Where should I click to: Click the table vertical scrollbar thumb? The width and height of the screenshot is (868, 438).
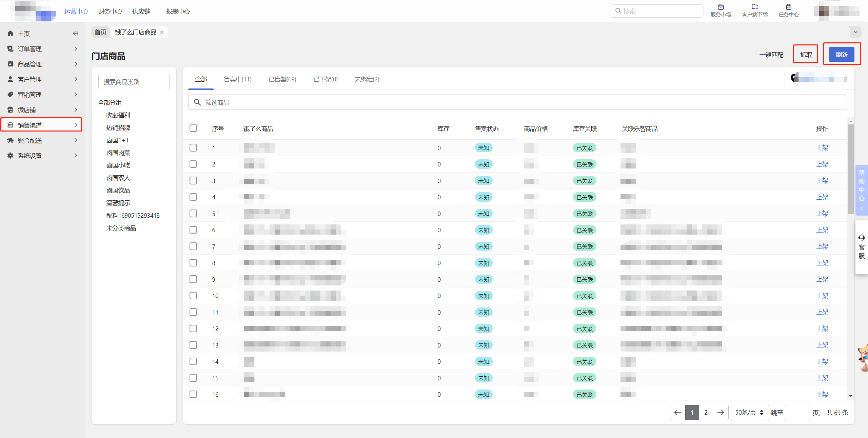pos(851,169)
